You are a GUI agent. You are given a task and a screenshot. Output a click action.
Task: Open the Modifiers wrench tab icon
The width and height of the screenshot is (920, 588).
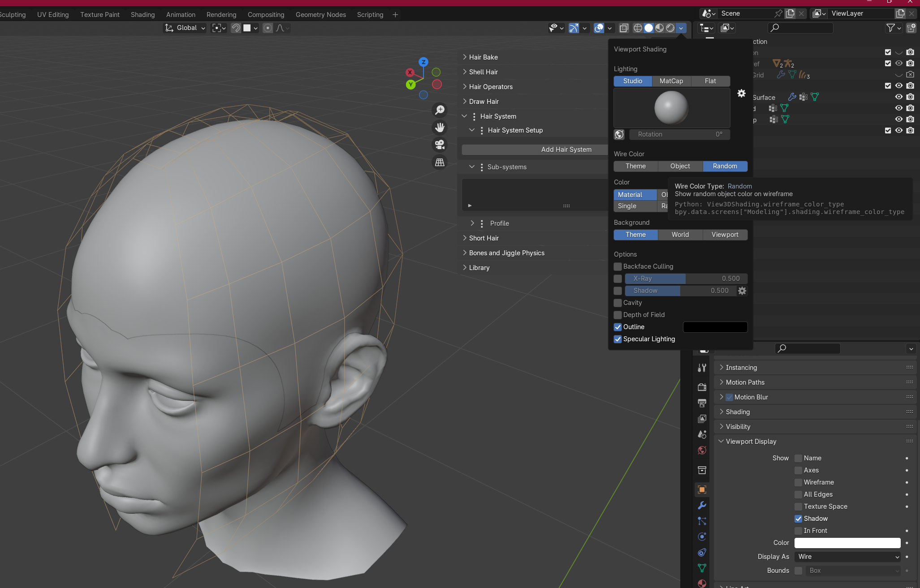702,505
